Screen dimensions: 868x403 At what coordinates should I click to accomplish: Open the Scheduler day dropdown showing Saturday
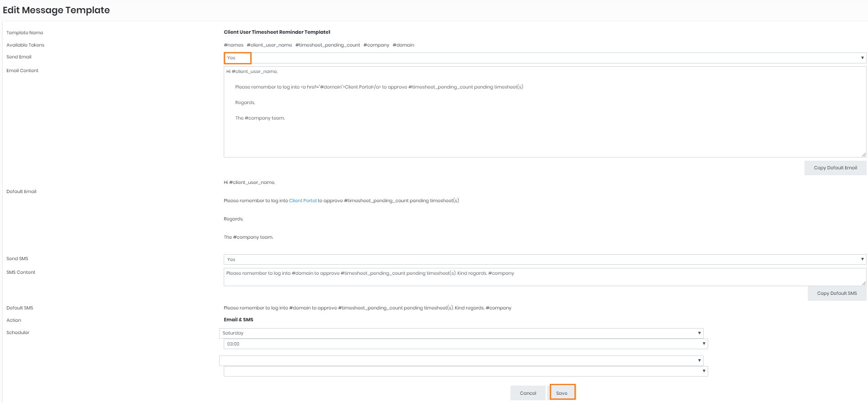(x=461, y=333)
